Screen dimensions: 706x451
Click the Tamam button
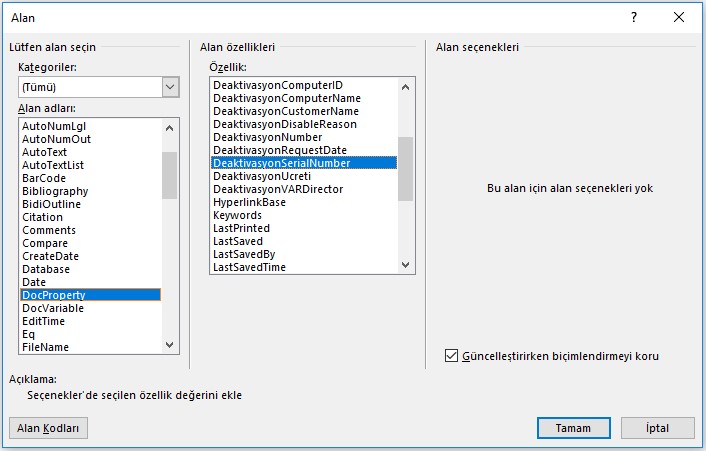pos(573,427)
